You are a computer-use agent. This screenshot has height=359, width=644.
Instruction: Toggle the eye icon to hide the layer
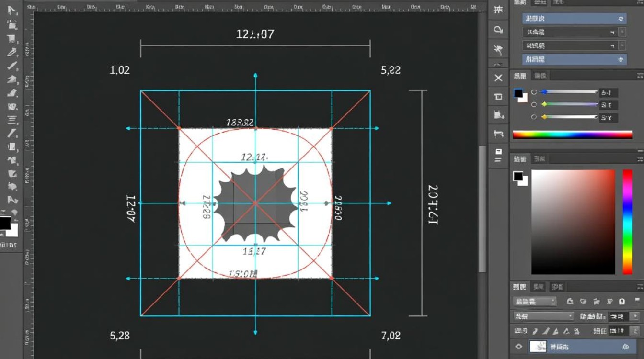pyautogui.click(x=518, y=347)
